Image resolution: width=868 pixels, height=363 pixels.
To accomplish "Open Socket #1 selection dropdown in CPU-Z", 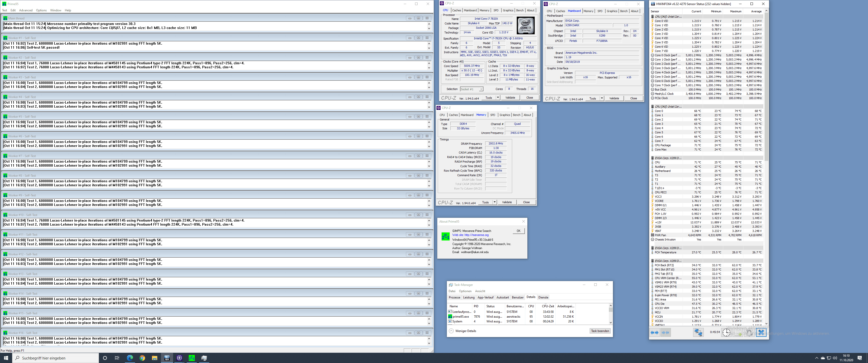I will (481, 89).
